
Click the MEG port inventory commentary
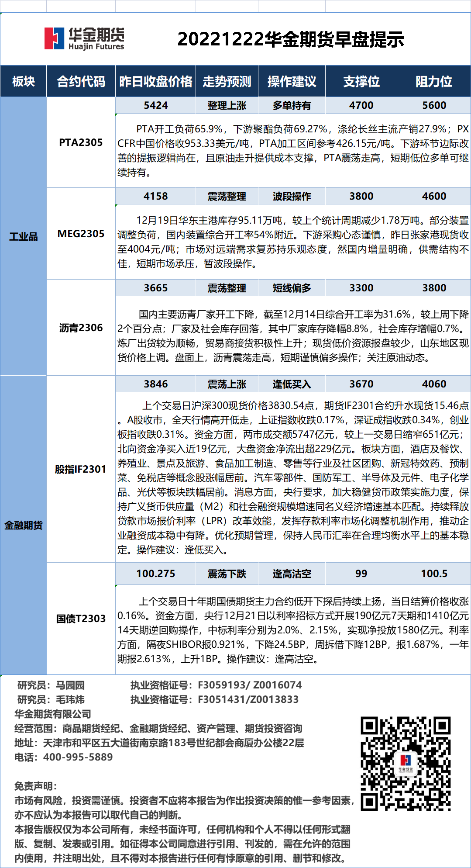[x=293, y=242]
